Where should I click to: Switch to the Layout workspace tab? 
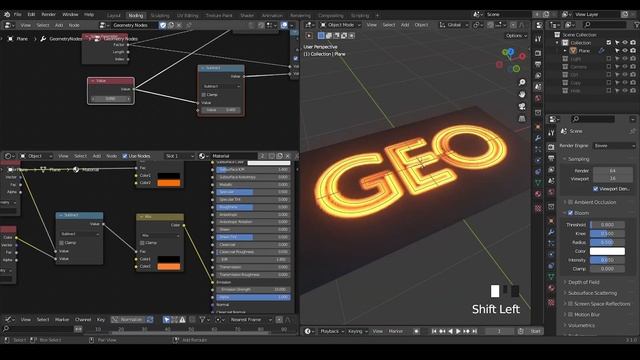click(x=114, y=16)
